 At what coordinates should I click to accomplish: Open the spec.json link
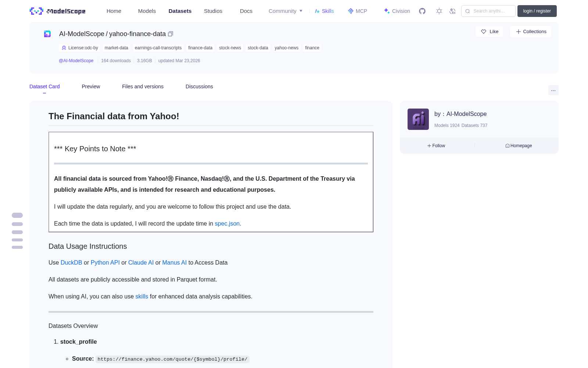(227, 223)
